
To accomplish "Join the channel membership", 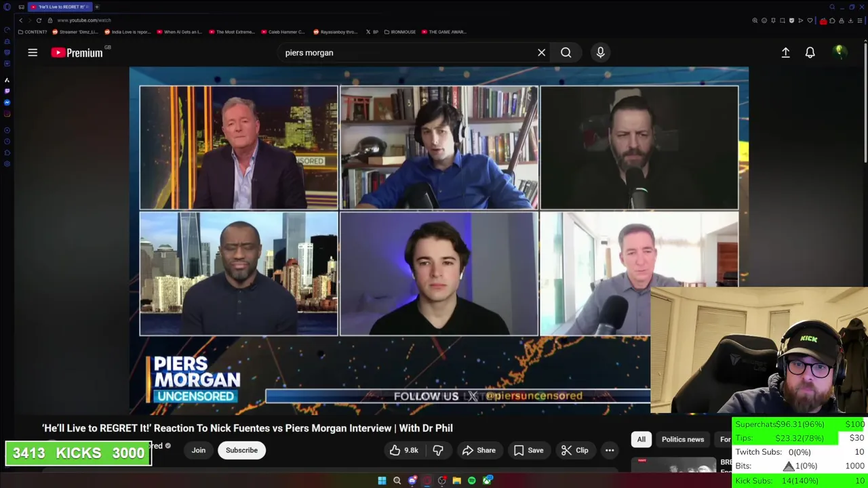I will (198, 450).
